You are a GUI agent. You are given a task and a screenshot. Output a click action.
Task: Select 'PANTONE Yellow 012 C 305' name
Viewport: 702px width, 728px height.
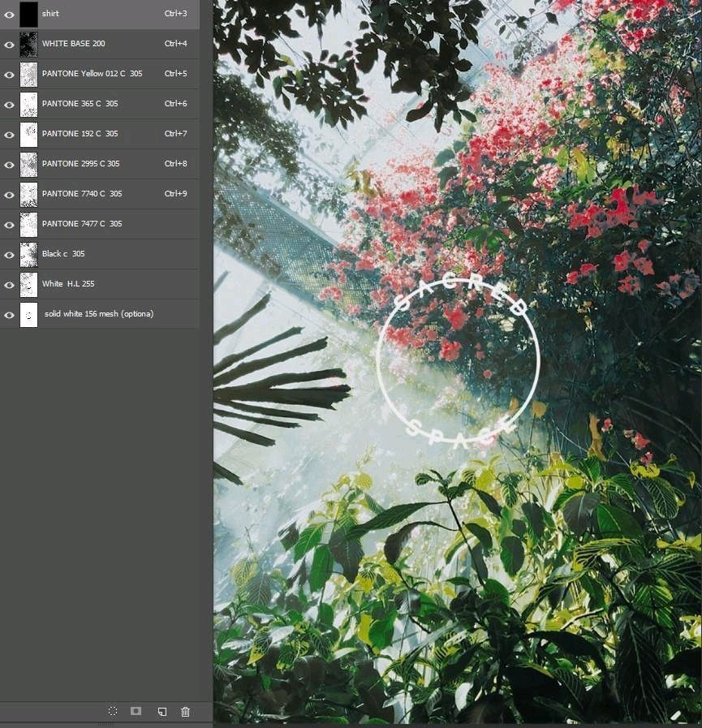pos(92,73)
